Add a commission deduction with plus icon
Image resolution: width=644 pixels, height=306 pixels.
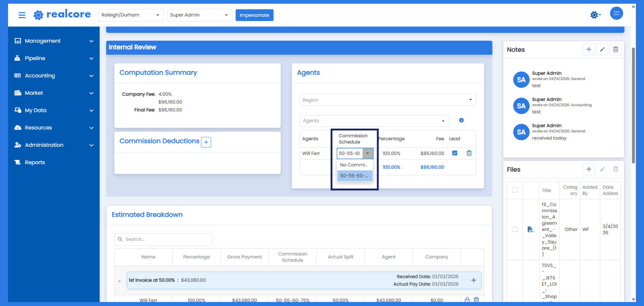[x=206, y=142]
